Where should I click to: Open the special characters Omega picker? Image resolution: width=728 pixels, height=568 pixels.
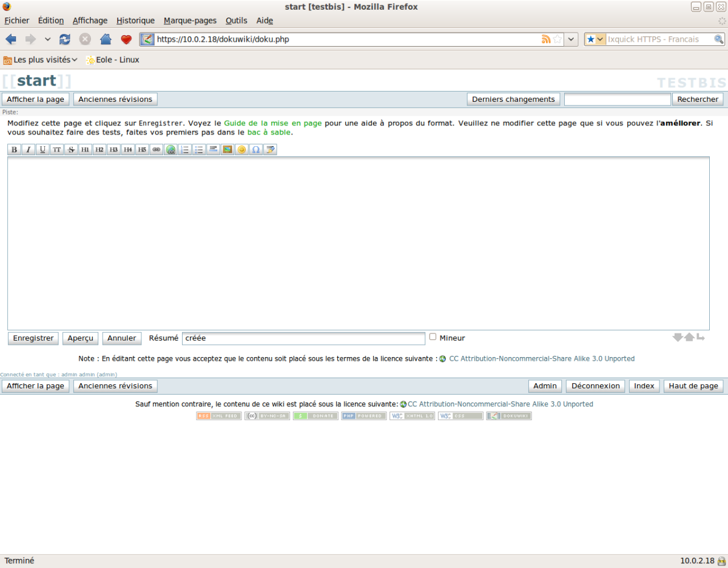tap(256, 150)
